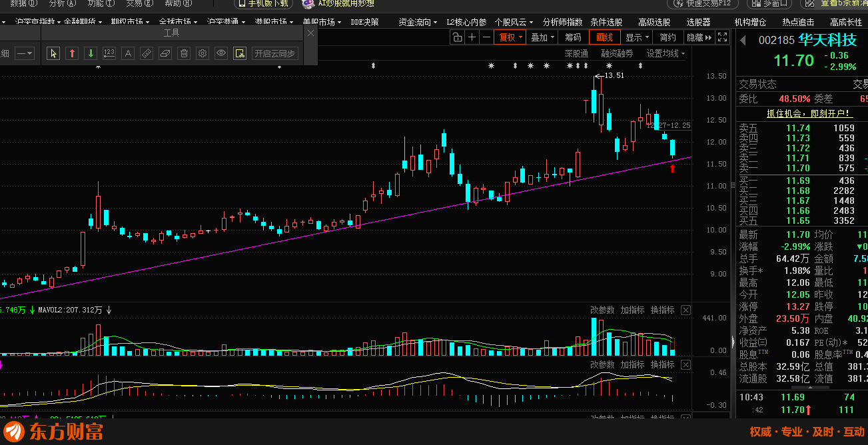Open 交易 menu
The width and height of the screenshot is (868, 445).
click(139, 3)
